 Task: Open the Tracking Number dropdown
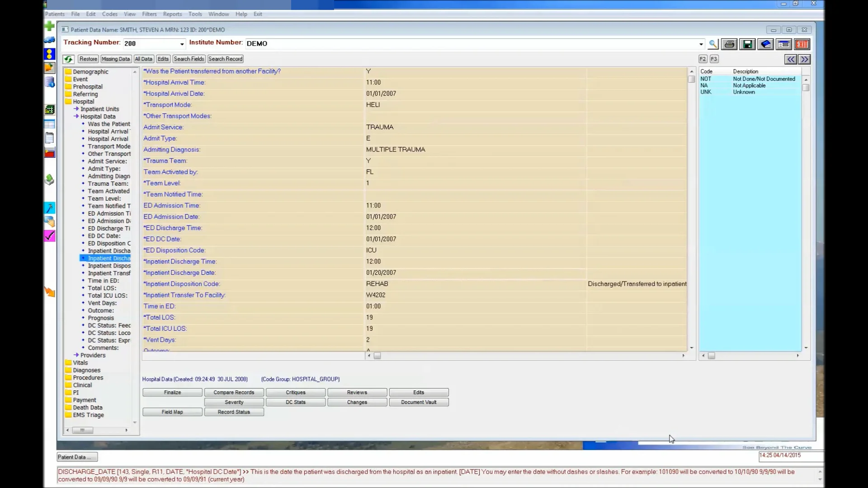[x=182, y=43]
